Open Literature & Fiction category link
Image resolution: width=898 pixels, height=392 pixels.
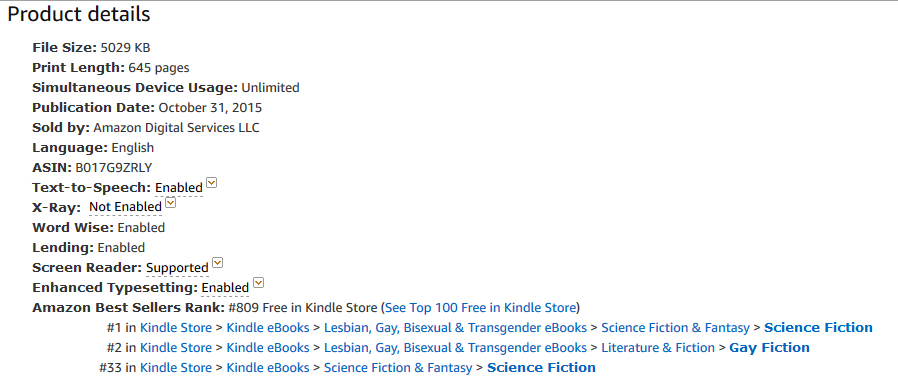(658, 348)
